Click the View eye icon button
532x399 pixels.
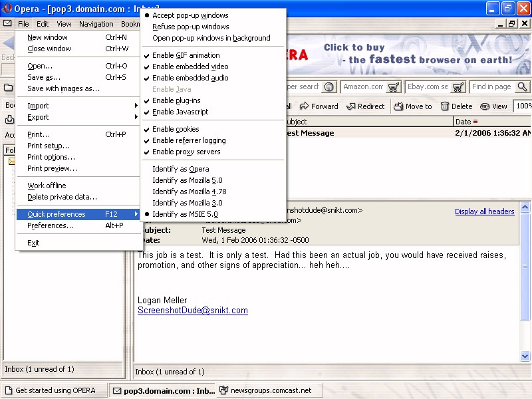(493, 106)
